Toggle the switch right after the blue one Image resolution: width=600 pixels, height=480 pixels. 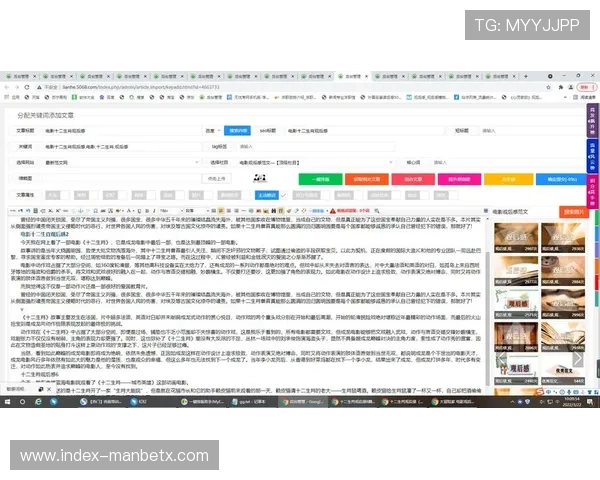point(310,195)
